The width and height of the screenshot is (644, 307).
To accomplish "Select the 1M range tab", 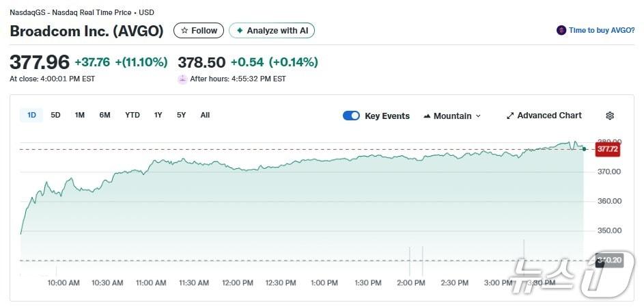I will click(80, 115).
